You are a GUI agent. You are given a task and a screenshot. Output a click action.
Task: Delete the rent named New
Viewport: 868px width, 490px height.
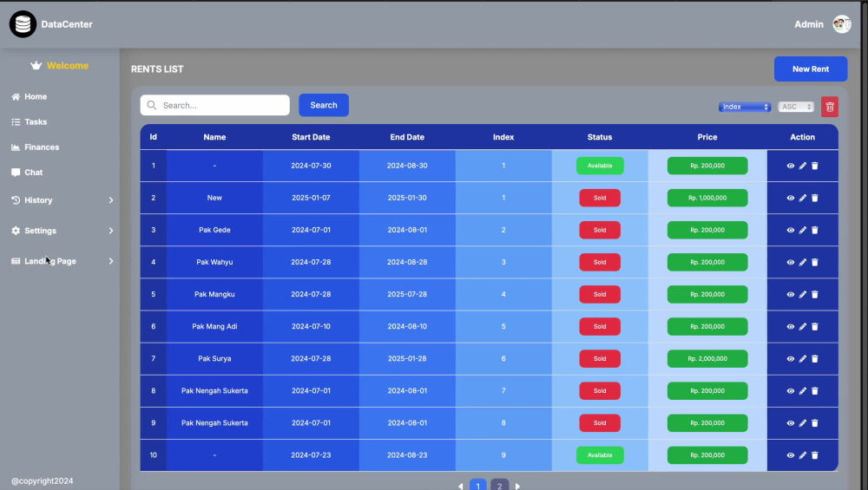point(815,198)
